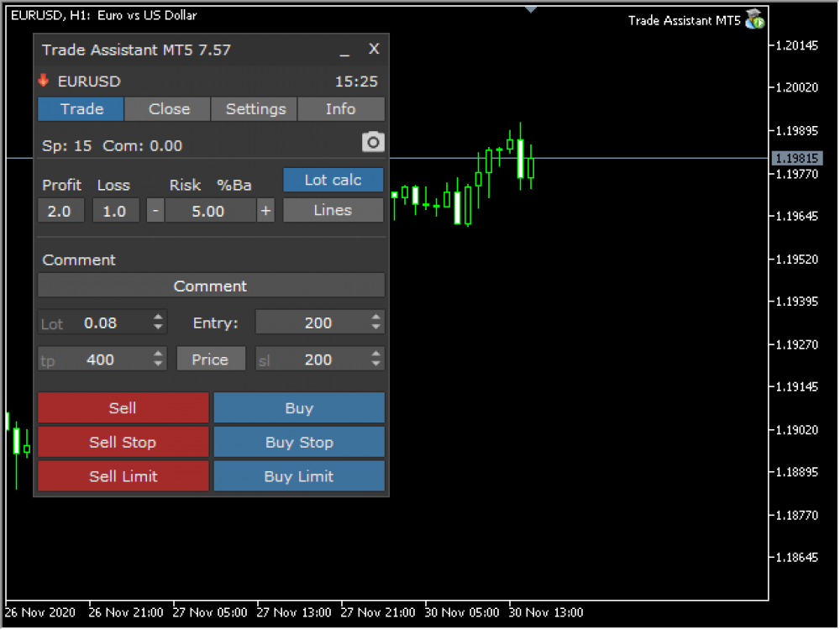
Task: Increase tp using the up spinner arrow
Action: (x=158, y=354)
